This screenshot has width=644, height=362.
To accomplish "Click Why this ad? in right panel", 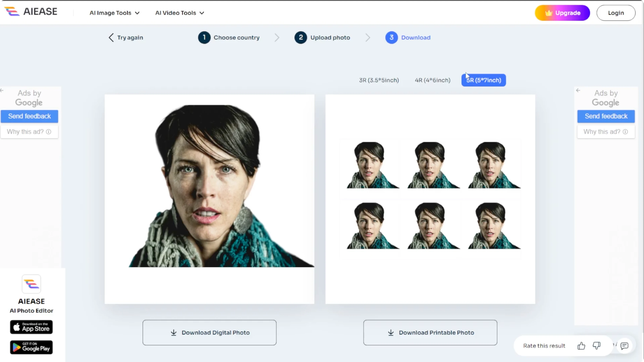I will point(606,132).
